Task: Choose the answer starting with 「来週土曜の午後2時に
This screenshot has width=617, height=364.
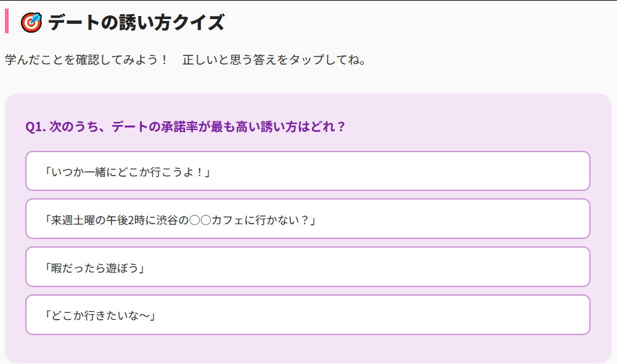Action: pos(308,219)
